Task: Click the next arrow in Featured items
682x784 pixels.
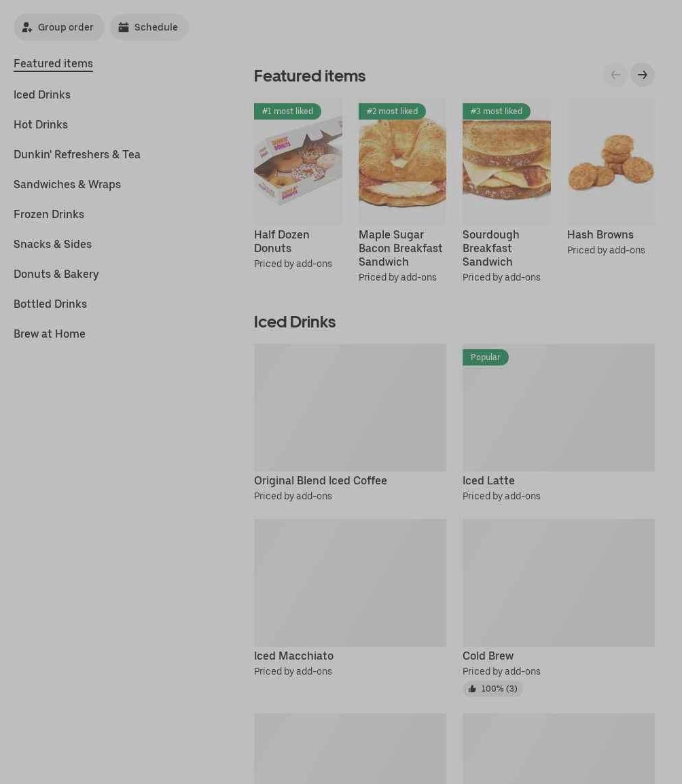Action: coord(642,75)
